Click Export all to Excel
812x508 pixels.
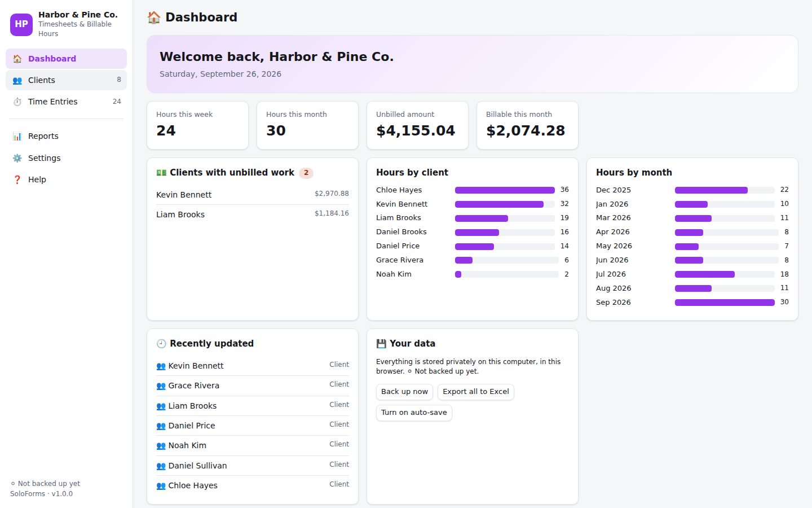click(x=476, y=392)
